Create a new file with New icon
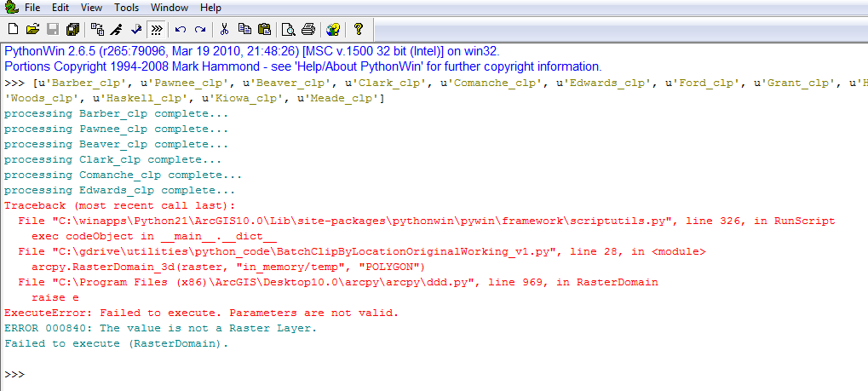The width and height of the screenshot is (868, 391). [14, 29]
